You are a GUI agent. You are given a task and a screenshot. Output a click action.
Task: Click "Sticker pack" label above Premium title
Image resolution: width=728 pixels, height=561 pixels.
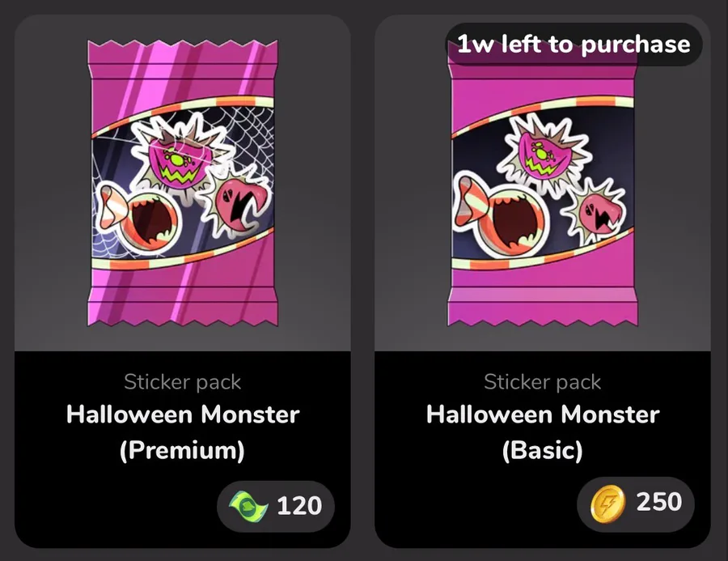coord(183,381)
